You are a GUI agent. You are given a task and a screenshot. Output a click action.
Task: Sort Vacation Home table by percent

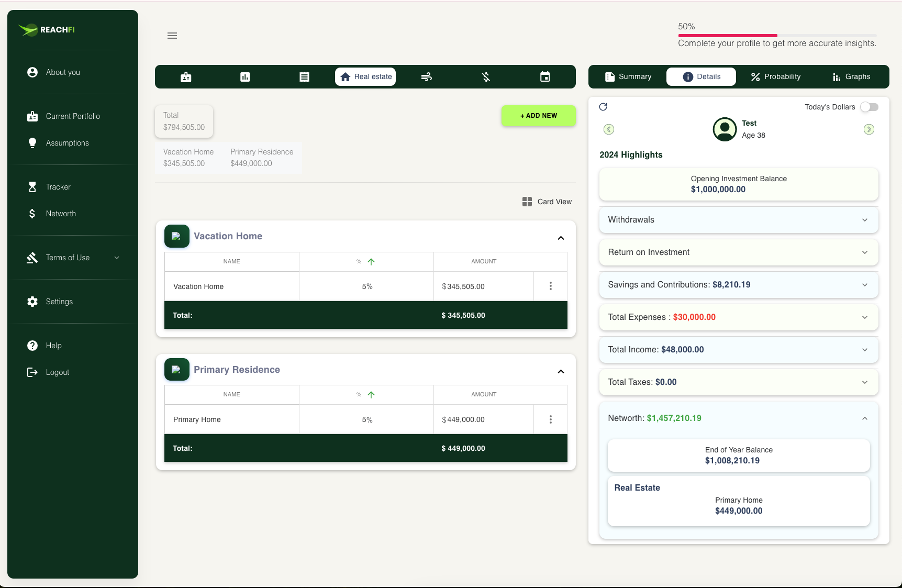pyautogui.click(x=371, y=262)
